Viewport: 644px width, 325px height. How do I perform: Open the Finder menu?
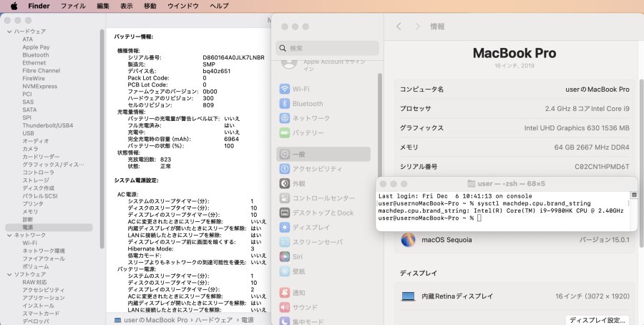(x=39, y=6)
